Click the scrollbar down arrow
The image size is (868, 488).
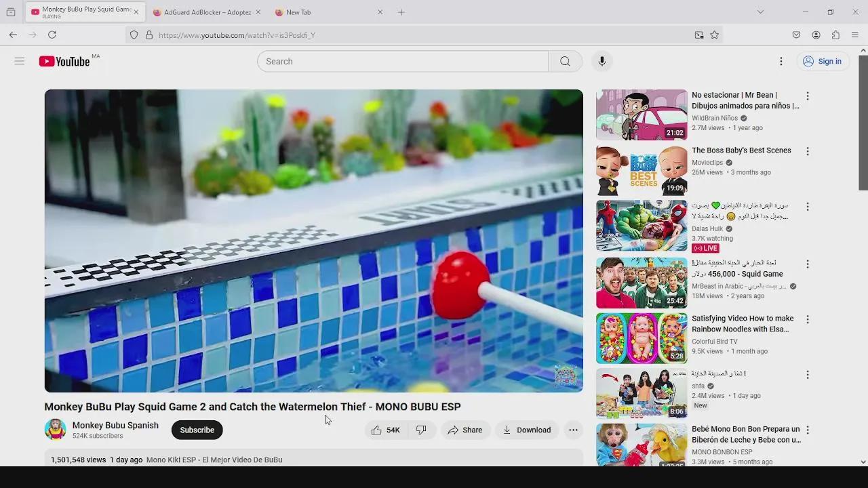point(863,462)
